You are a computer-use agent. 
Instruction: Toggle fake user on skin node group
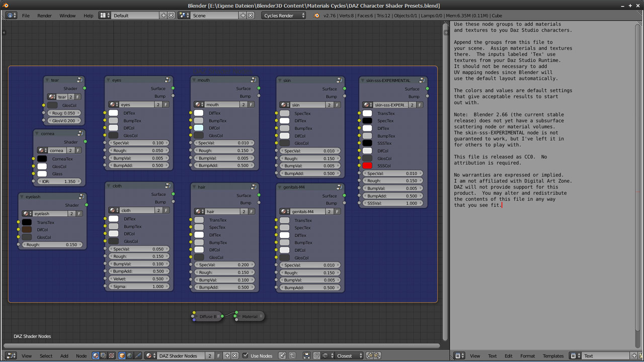pos(337,105)
